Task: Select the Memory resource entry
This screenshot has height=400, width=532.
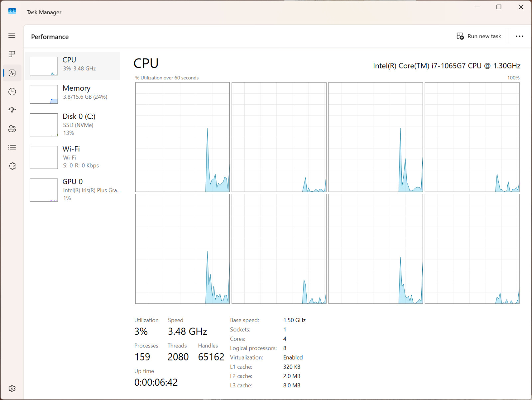Action: pos(72,94)
